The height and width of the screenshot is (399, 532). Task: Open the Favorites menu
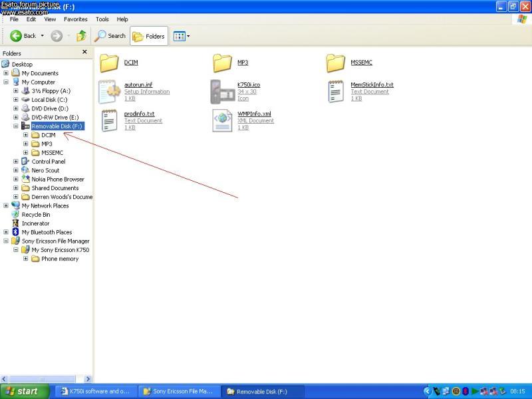click(75, 19)
